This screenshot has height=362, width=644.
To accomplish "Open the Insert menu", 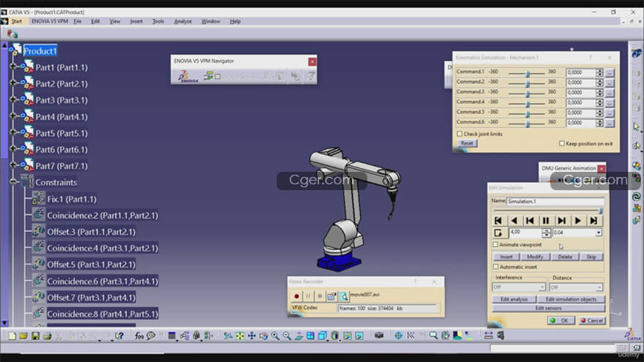I will pyautogui.click(x=136, y=21).
